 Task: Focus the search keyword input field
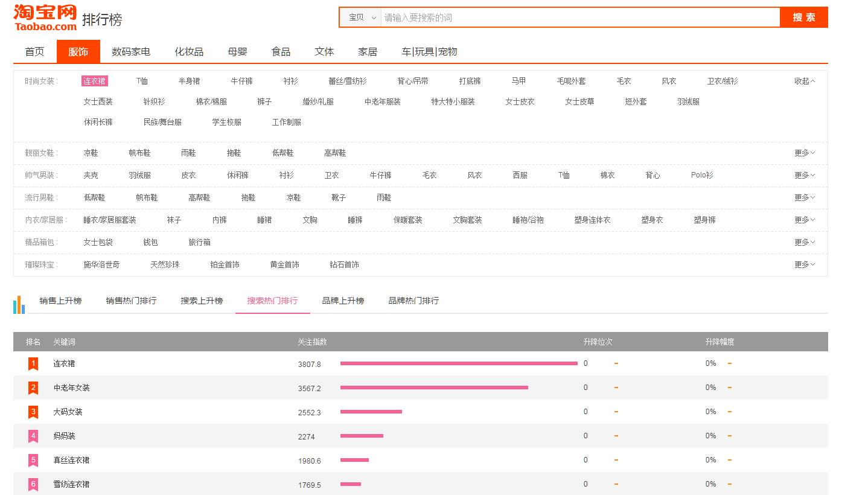click(579, 18)
